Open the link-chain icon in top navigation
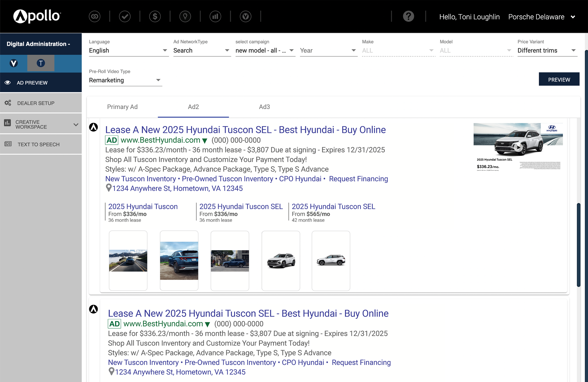588x382 pixels. coord(94,17)
